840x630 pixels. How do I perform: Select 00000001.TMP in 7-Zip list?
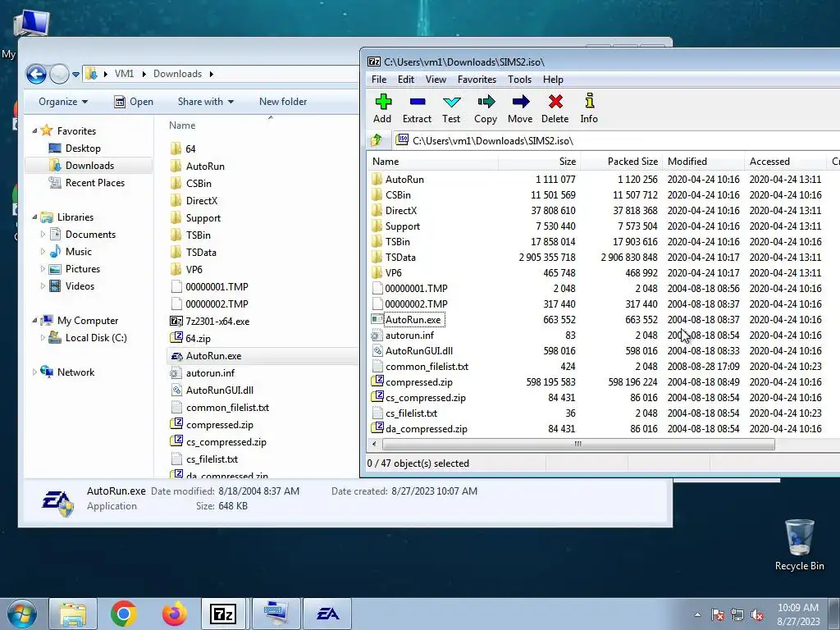click(416, 289)
